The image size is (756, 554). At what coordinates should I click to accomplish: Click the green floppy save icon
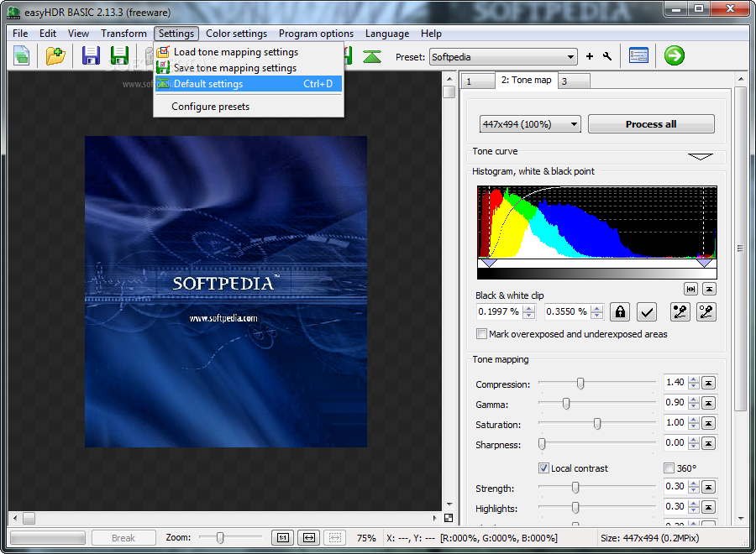119,56
